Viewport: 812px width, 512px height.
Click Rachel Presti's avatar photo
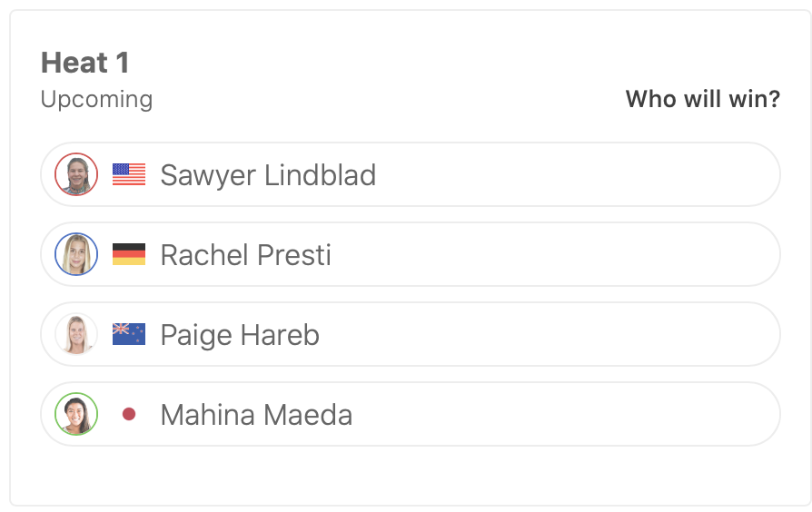[76, 254]
